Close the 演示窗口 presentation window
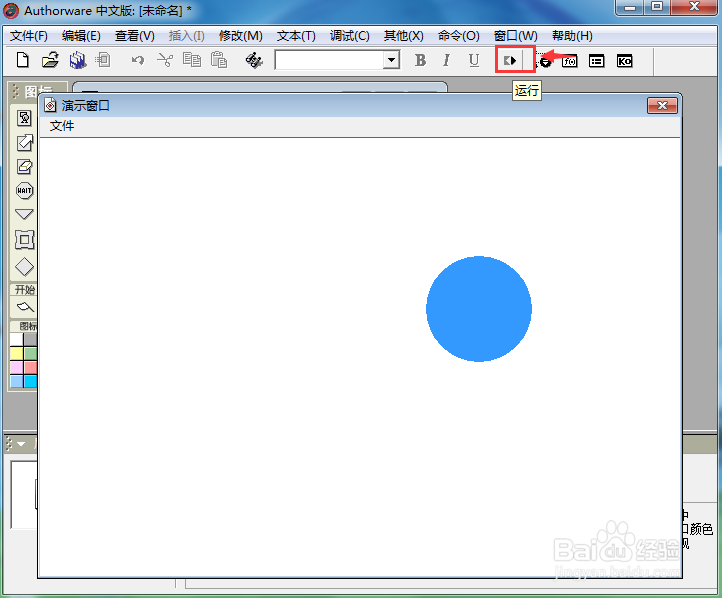The height and width of the screenshot is (598, 722). (x=662, y=105)
